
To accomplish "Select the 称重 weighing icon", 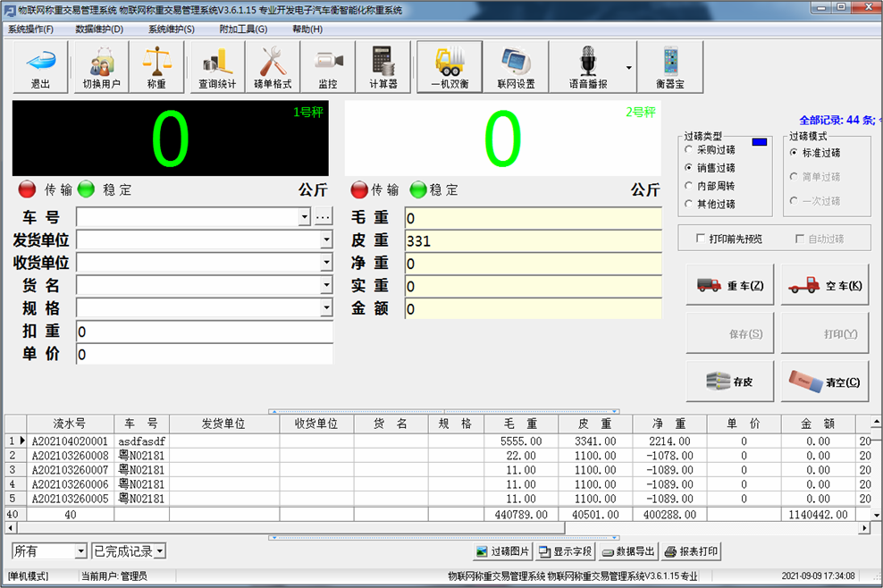I will coord(156,65).
